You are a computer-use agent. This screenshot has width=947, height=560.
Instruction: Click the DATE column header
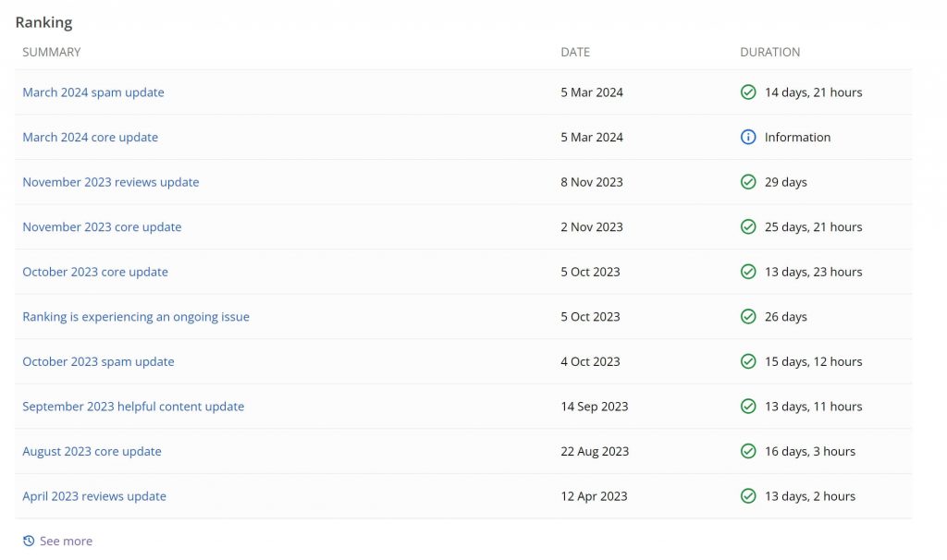pyautogui.click(x=575, y=52)
